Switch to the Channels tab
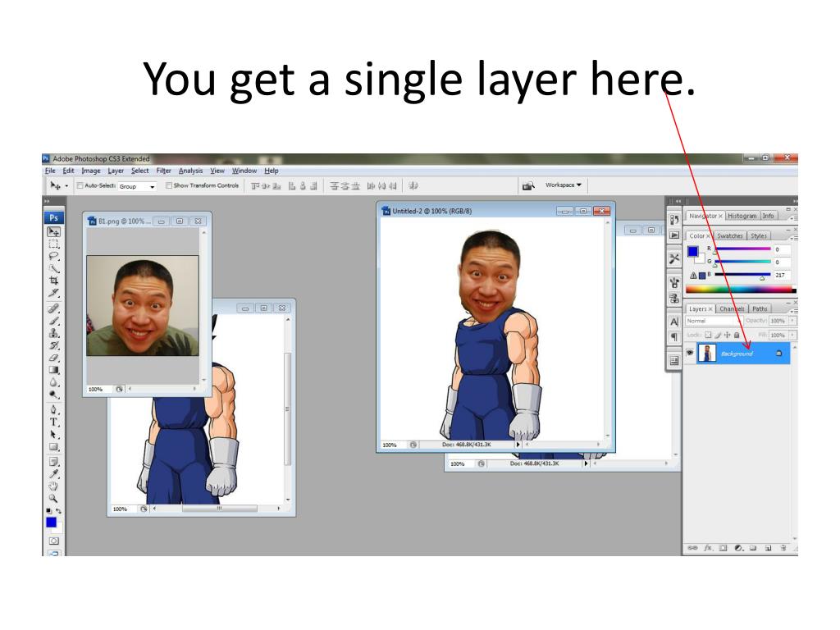The height and width of the screenshot is (630, 840). (x=732, y=309)
